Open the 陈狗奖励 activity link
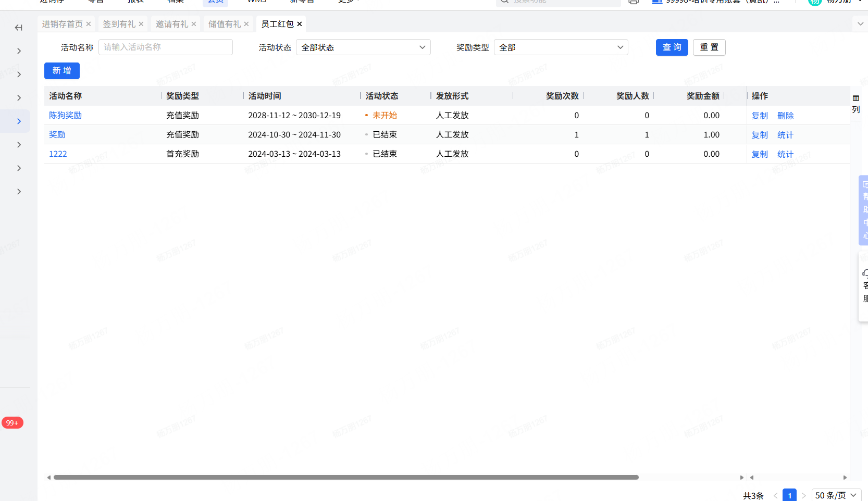The width and height of the screenshot is (868, 501). coord(66,116)
